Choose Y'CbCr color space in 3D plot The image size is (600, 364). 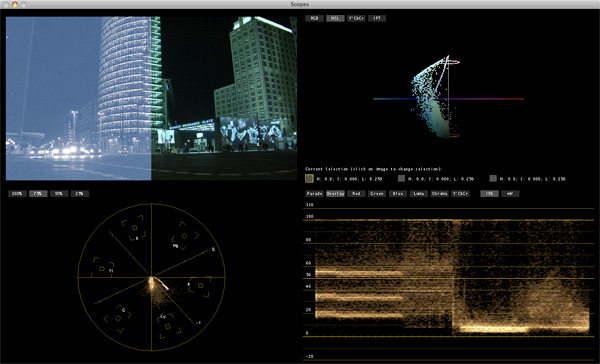356,18
